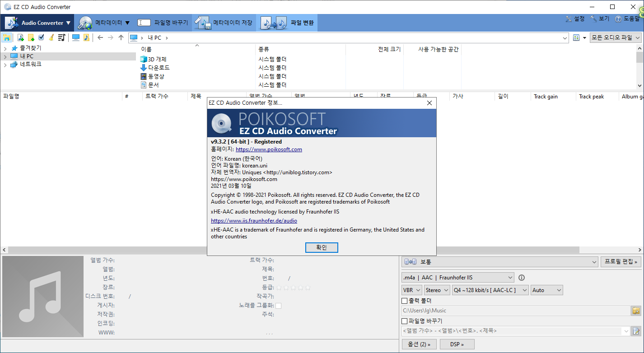Image resolution: width=644 pixels, height=353 pixels.
Task: Expand the 내 PC tree node
Action: click(x=5, y=56)
